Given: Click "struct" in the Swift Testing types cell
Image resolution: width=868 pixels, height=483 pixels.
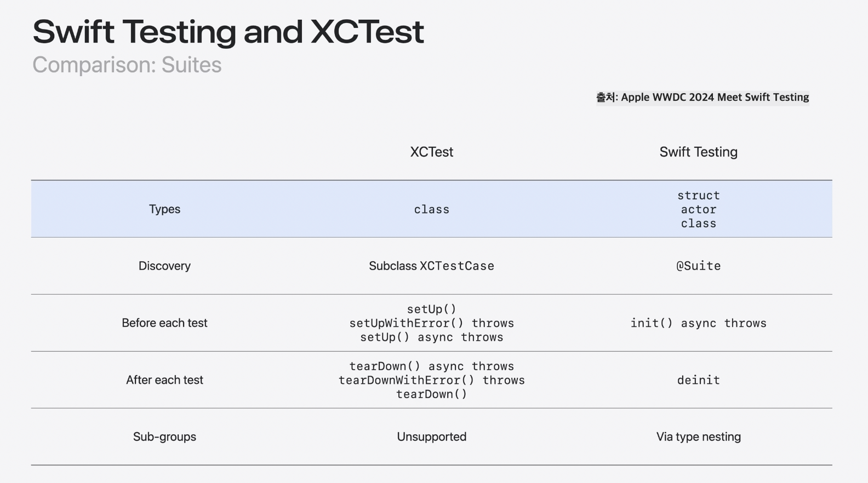Looking at the screenshot, I should click(x=698, y=196).
